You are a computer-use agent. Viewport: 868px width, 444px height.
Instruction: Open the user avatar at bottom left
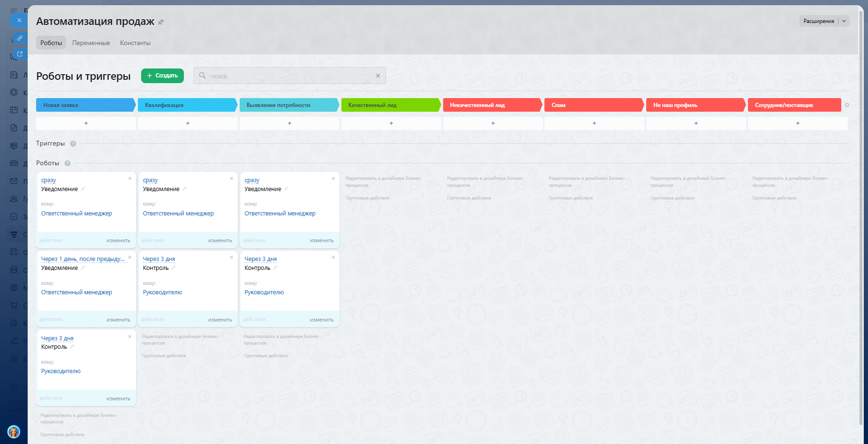click(x=14, y=432)
